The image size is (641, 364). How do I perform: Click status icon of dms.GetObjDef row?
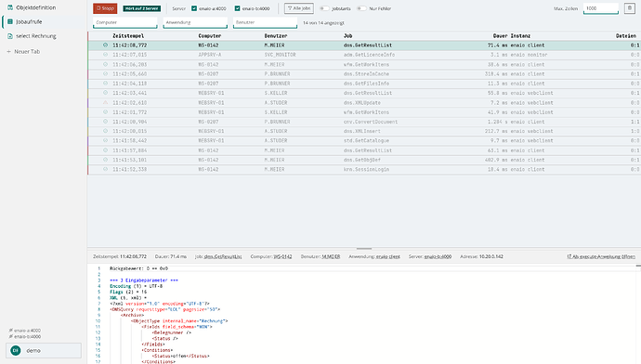click(x=105, y=160)
